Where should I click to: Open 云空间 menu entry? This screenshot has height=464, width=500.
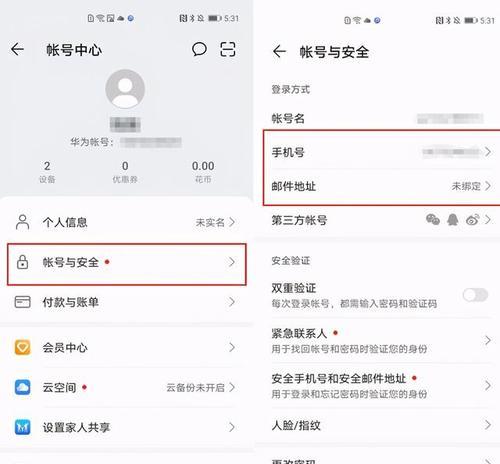(x=126, y=387)
